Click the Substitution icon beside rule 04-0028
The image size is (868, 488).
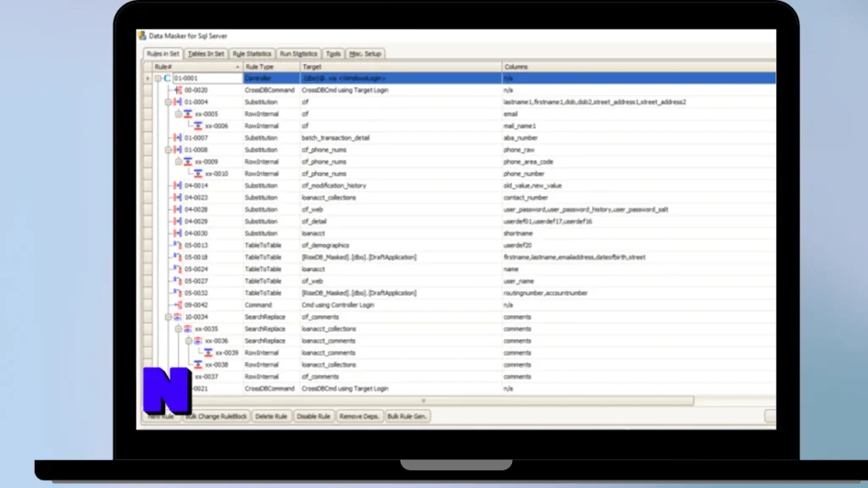(x=178, y=209)
